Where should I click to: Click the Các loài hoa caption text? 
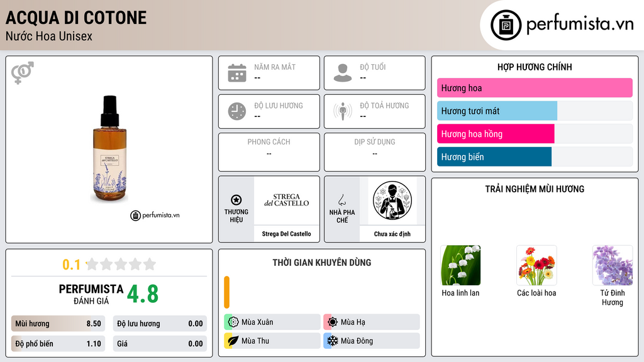coord(536,293)
